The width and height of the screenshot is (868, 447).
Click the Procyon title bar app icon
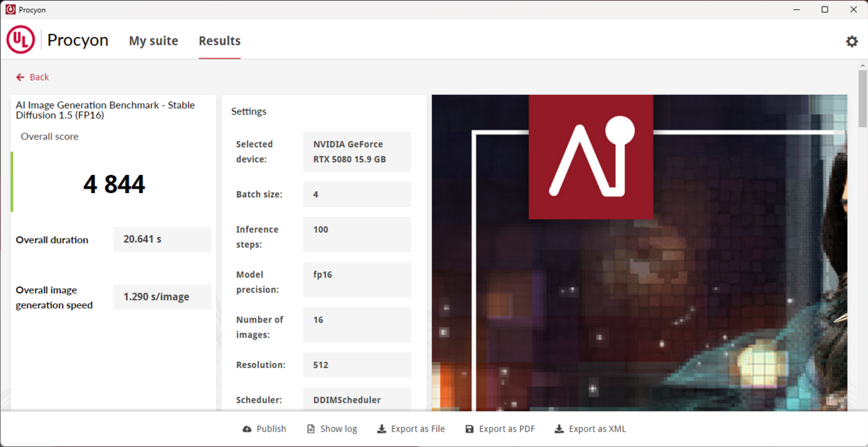(x=10, y=9)
